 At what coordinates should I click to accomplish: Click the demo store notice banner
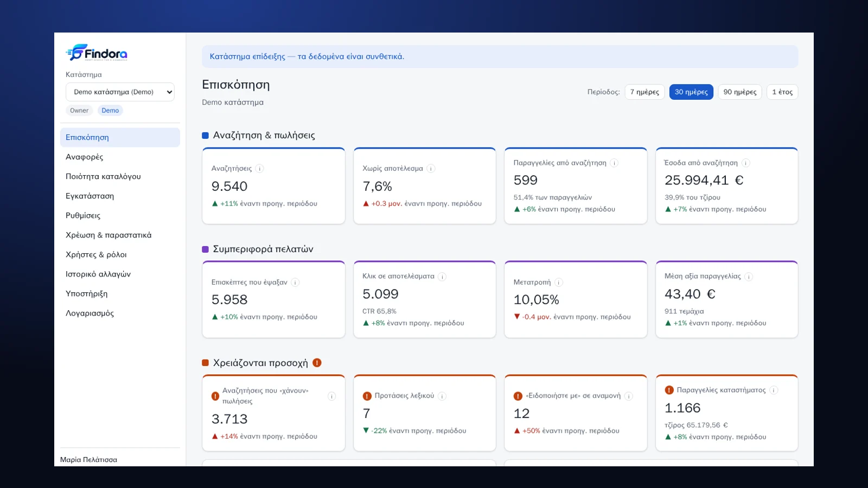pyautogui.click(x=500, y=56)
